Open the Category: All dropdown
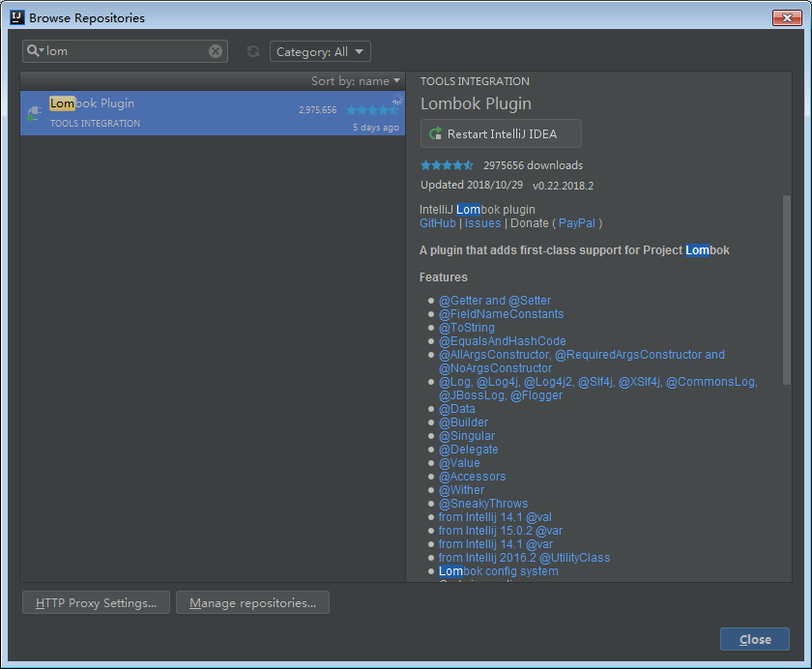 [320, 51]
